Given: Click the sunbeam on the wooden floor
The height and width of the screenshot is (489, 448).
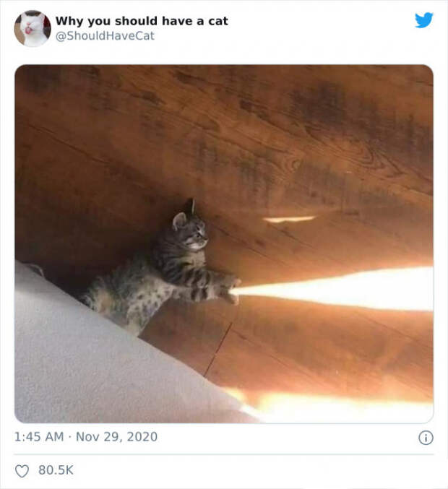Looking at the screenshot, I should coord(335,289).
